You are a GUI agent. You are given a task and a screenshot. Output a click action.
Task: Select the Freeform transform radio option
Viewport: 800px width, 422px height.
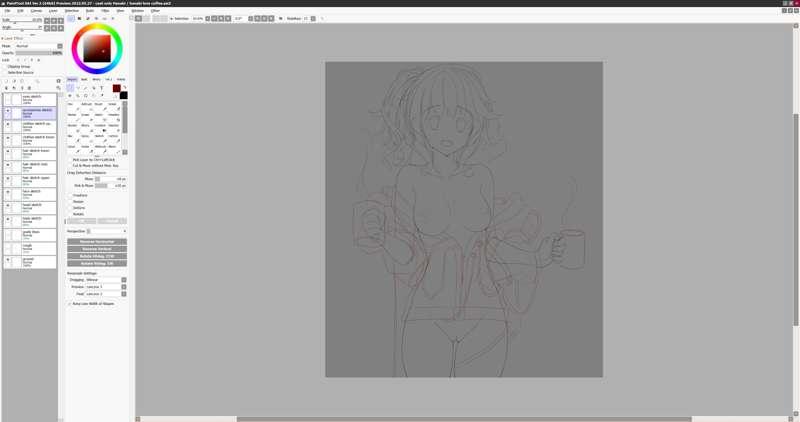pos(70,195)
